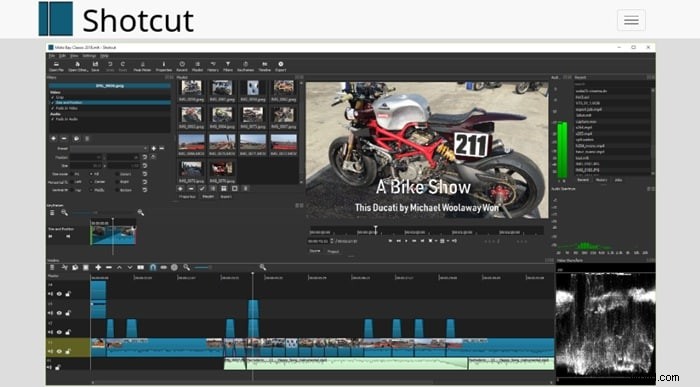The height and width of the screenshot is (387, 700).
Task: Click the Open File toolbar icon
Action: point(56,67)
